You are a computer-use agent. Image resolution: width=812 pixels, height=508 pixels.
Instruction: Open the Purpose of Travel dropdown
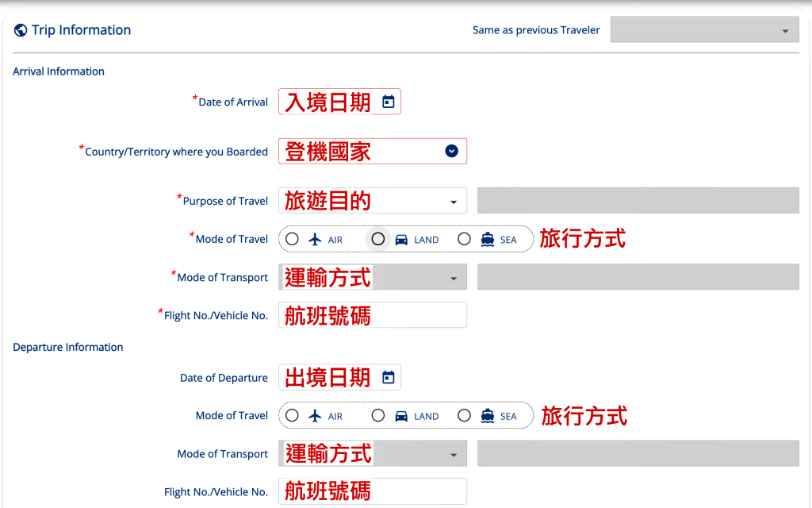[x=373, y=201]
